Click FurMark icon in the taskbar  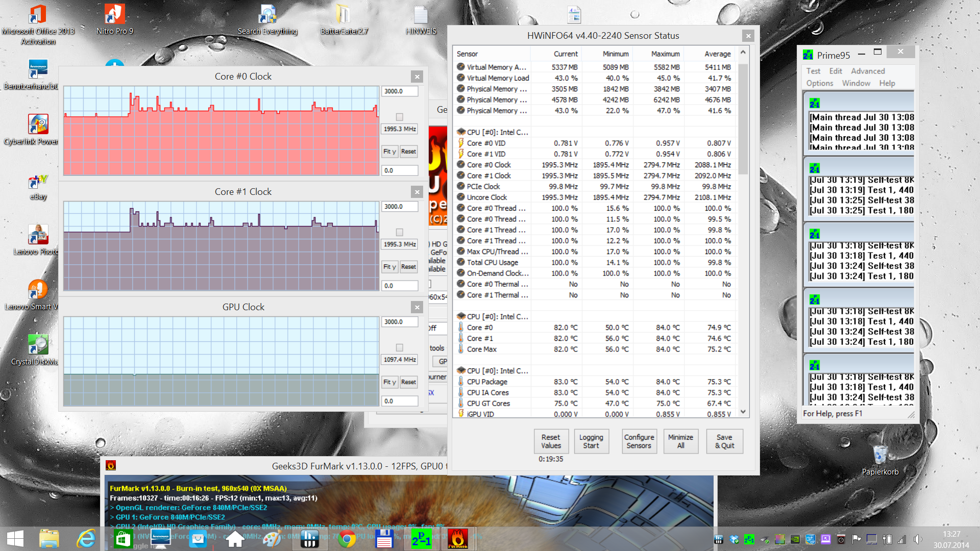tap(457, 538)
